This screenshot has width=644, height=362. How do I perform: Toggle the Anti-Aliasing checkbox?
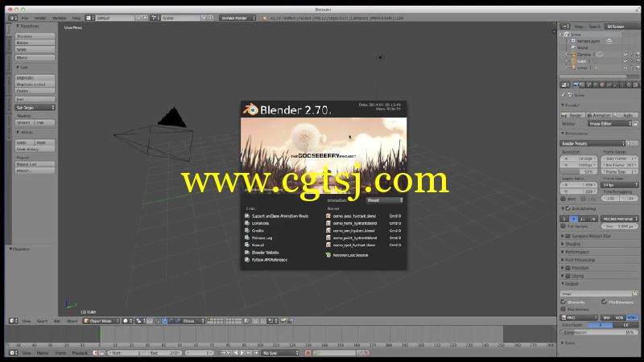point(568,208)
